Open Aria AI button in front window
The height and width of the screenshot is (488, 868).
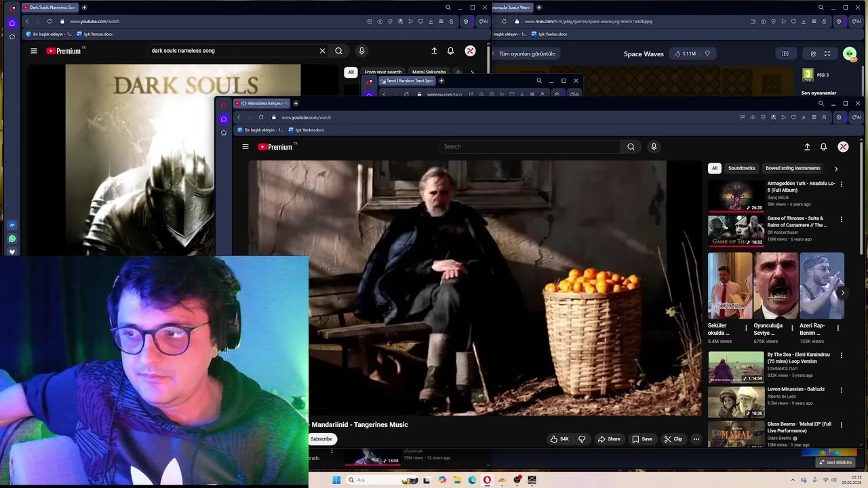(856, 117)
